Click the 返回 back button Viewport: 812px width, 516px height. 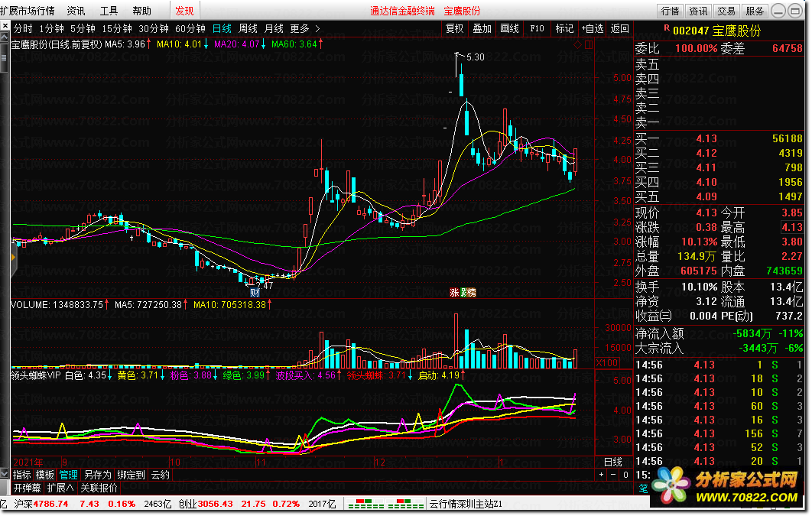click(x=620, y=29)
